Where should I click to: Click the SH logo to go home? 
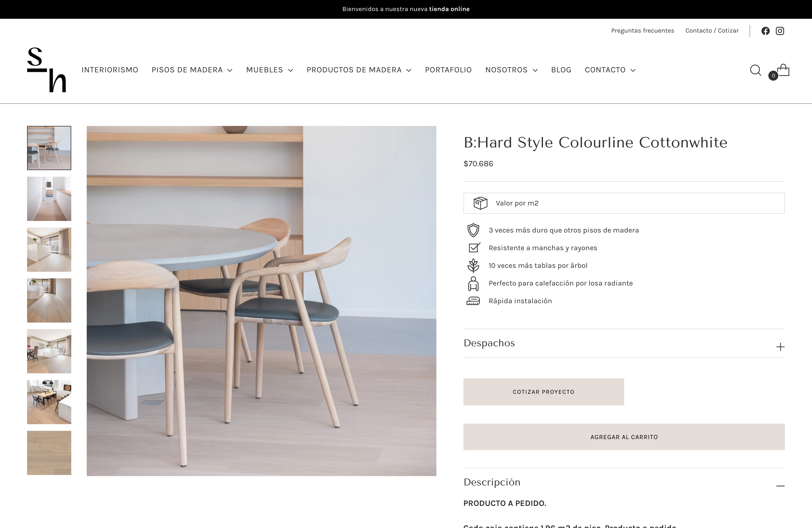pos(46,70)
